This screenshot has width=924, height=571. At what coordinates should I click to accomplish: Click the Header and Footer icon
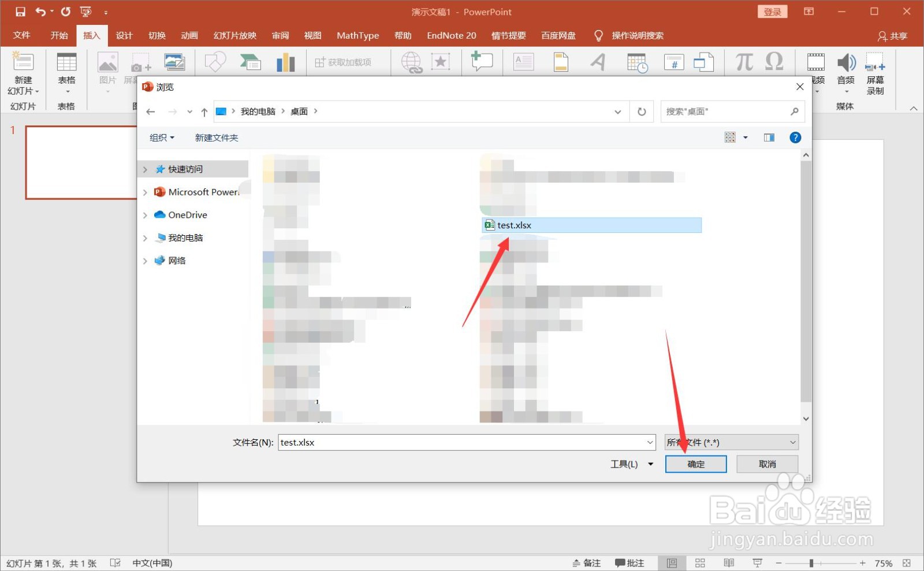tap(561, 62)
